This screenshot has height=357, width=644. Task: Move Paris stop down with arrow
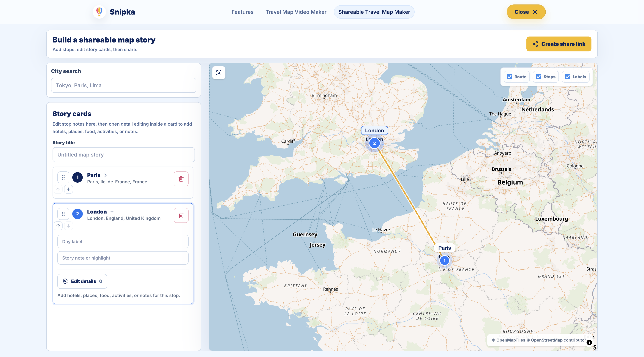click(x=69, y=189)
